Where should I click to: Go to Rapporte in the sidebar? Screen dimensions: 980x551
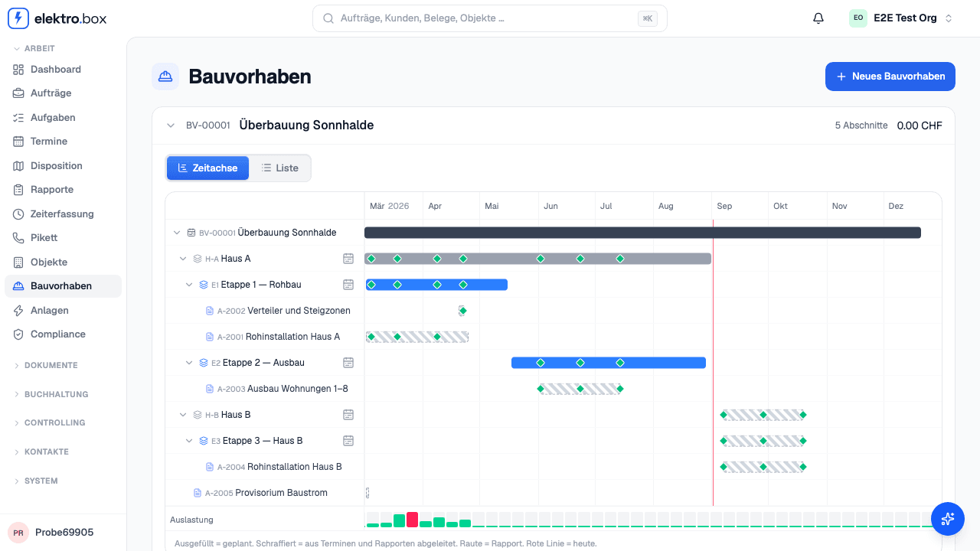point(63,190)
